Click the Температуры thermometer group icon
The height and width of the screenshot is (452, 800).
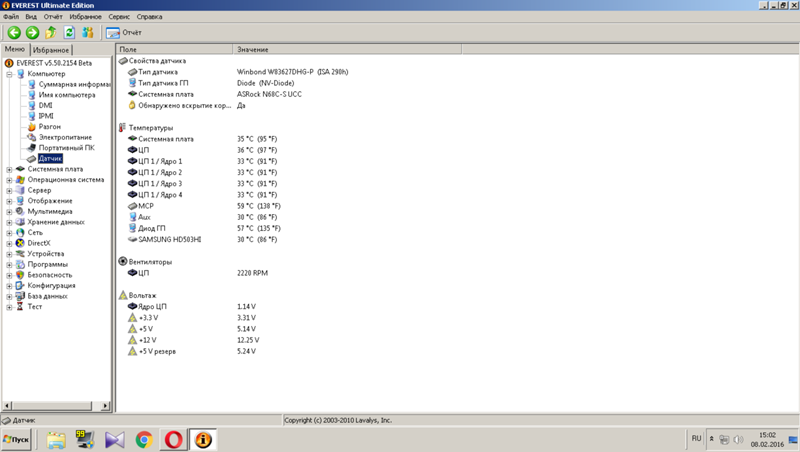point(122,128)
